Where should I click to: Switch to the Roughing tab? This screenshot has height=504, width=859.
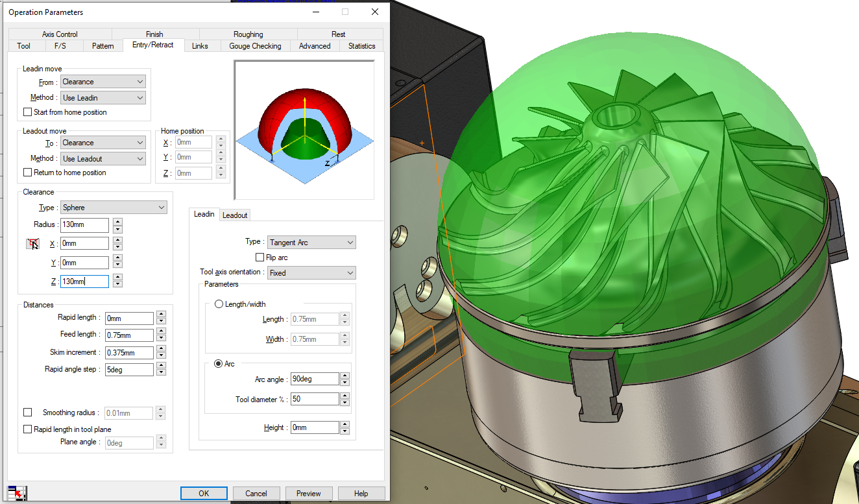248,34
